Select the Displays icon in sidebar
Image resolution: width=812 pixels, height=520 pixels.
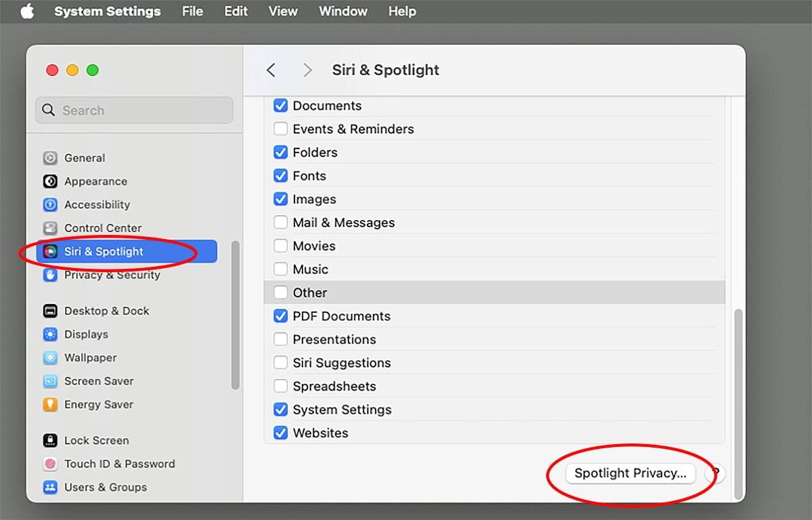pyautogui.click(x=50, y=334)
